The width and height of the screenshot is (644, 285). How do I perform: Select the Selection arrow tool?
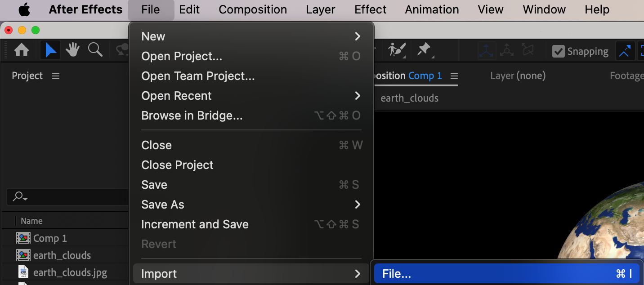coord(51,50)
